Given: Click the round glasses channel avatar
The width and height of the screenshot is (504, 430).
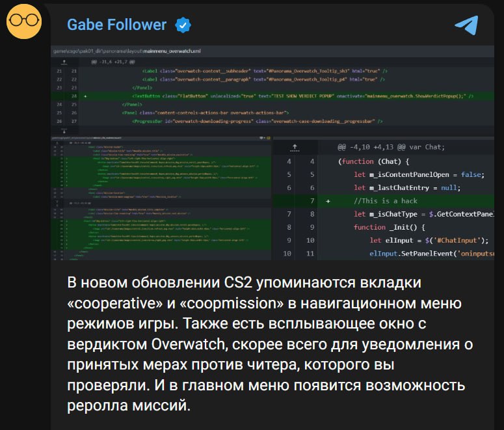Looking at the screenshot, I should pos(24,21).
